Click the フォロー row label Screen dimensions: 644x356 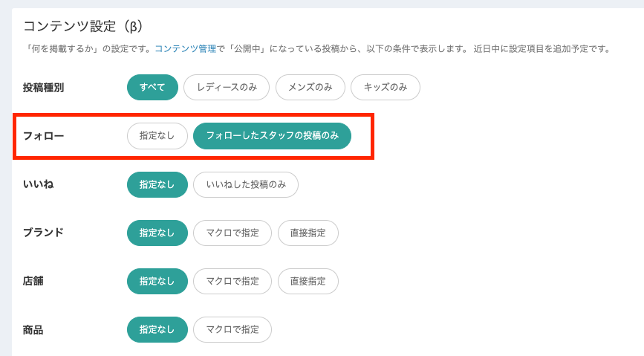coord(43,136)
